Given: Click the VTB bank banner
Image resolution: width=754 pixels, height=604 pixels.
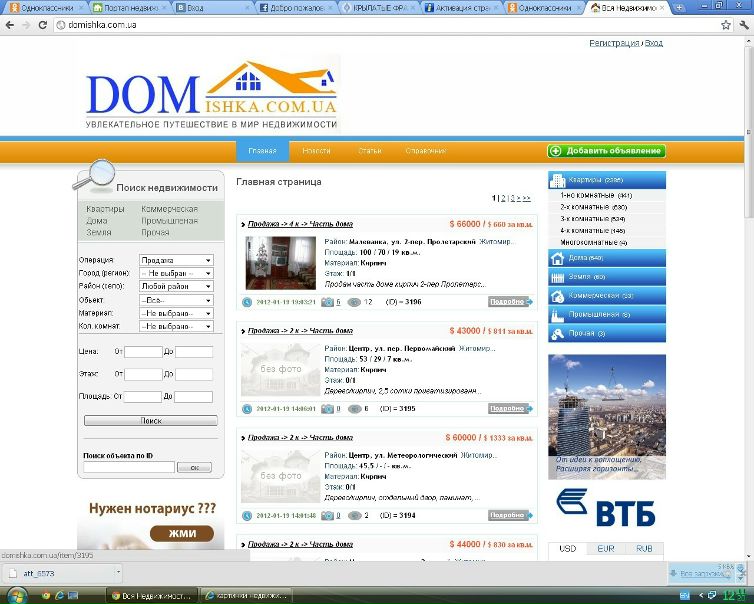Looking at the screenshot, I should click(606, 508).
